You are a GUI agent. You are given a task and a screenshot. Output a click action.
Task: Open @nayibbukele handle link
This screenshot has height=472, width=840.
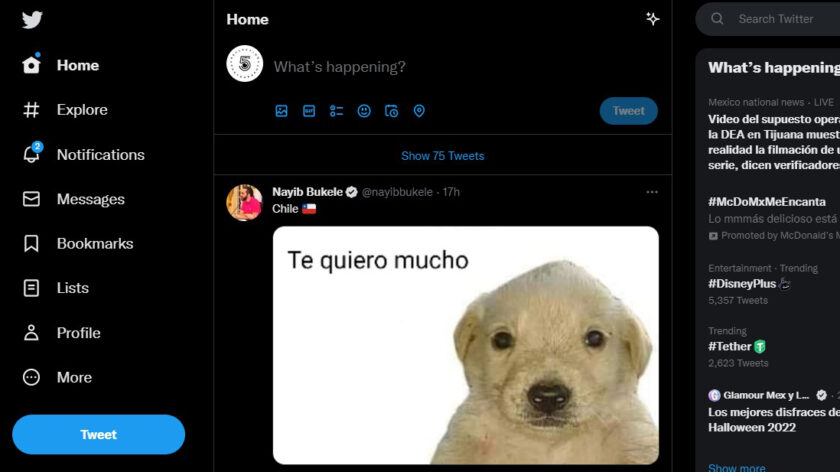click(397, 192)
